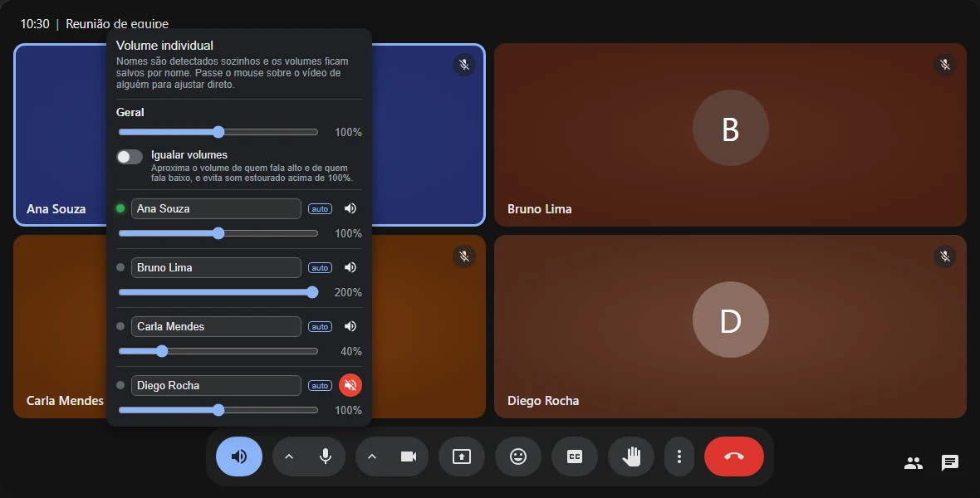
Task: Select Bruno Lima's avatar B
Action: coord(730,128)
